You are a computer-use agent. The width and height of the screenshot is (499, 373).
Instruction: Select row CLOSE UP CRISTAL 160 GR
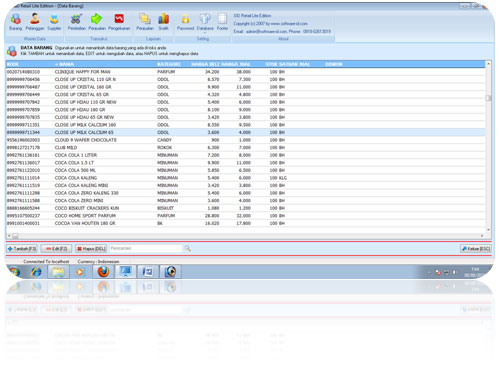tap(246, 87)
